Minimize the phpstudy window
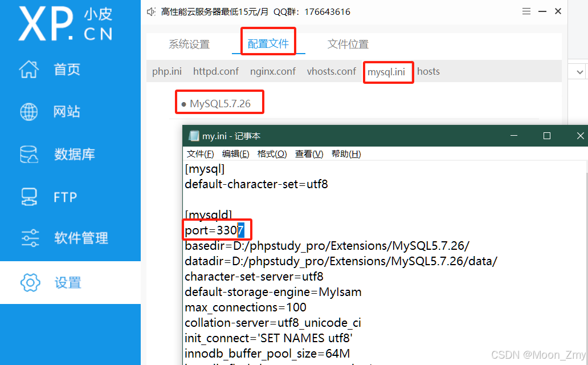The width and height of the screenshot is (588, 365). [542, 11]
